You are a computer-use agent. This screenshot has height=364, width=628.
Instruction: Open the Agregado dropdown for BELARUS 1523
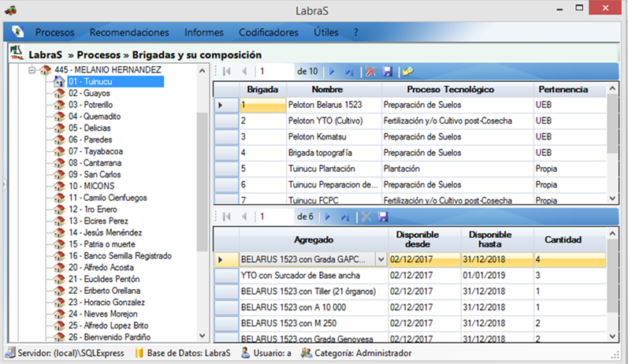pos(381,259)
